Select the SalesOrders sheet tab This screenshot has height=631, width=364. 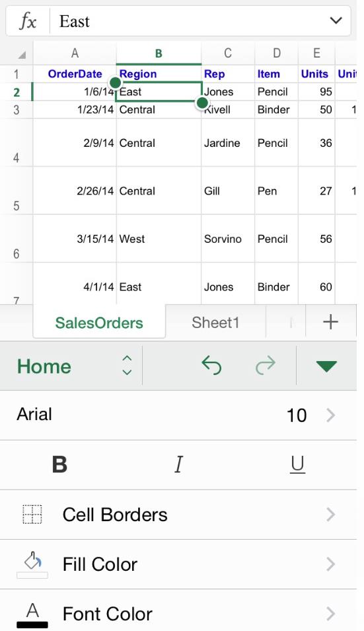(99, 322)
